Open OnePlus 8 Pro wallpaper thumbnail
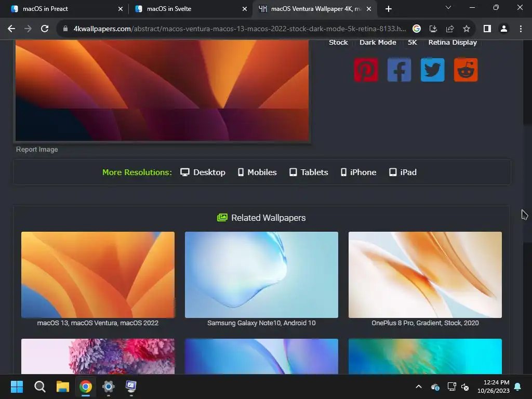This screenshot has height=399, width=532. [x=425, y=275]
